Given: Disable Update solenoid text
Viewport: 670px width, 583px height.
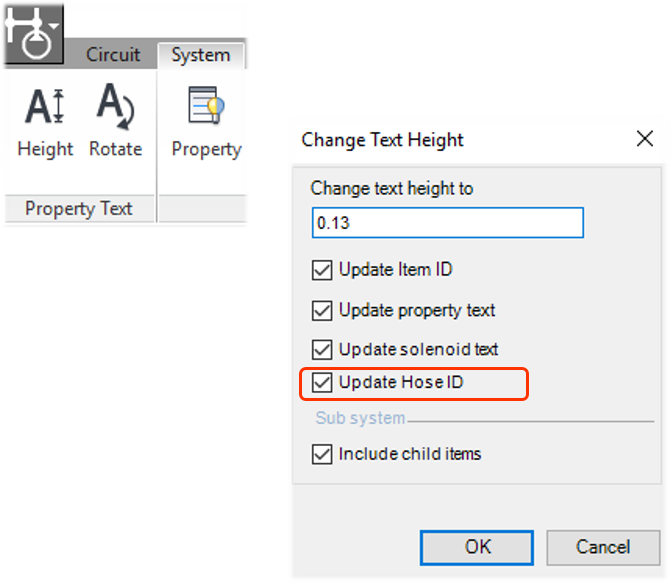Looking at the screenshot, I should coord(322,350).
